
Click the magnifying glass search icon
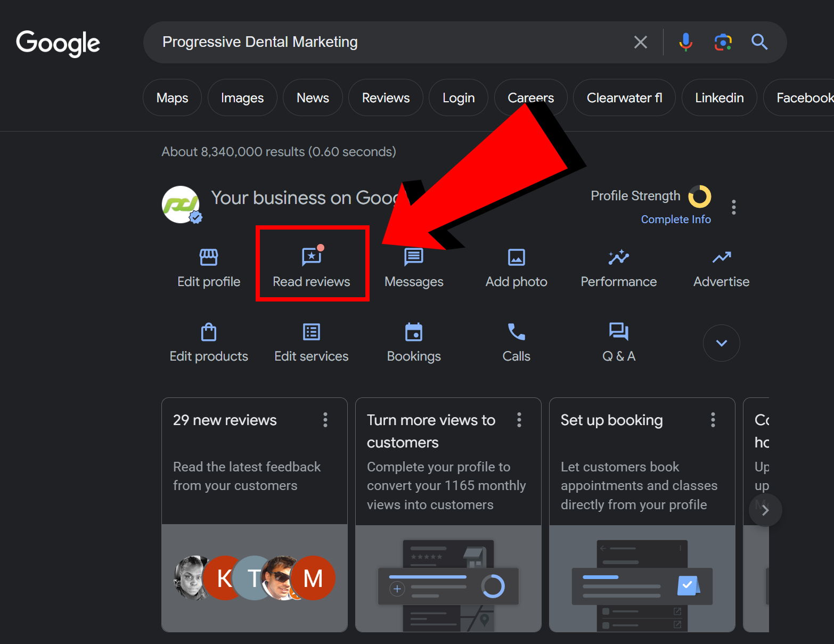[x=759, y=42]
